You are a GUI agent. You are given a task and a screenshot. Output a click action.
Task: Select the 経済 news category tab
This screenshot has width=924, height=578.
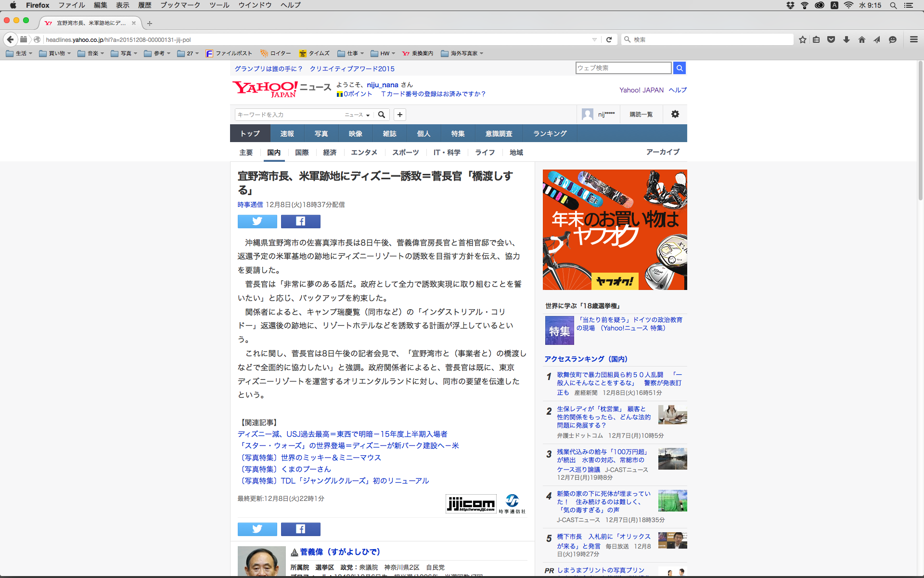[330, 152]
